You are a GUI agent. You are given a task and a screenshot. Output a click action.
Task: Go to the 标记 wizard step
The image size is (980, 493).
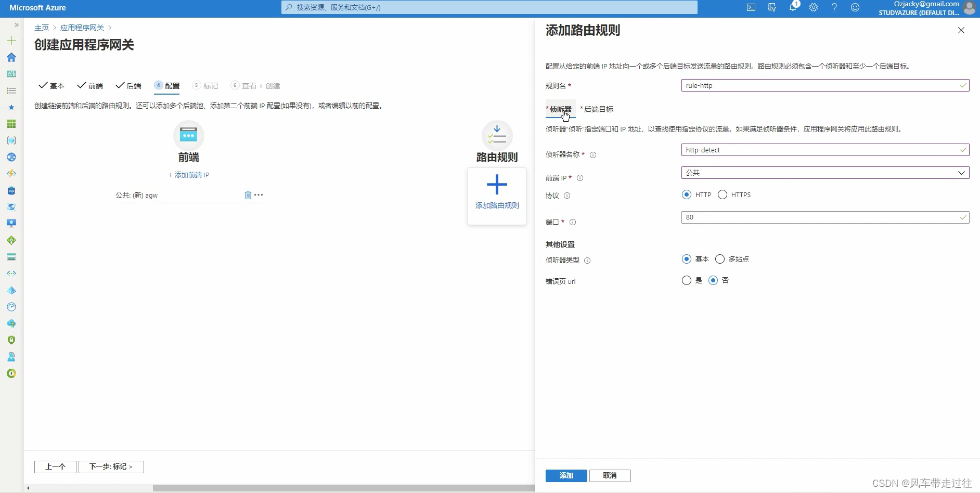[x=205, y=86]
